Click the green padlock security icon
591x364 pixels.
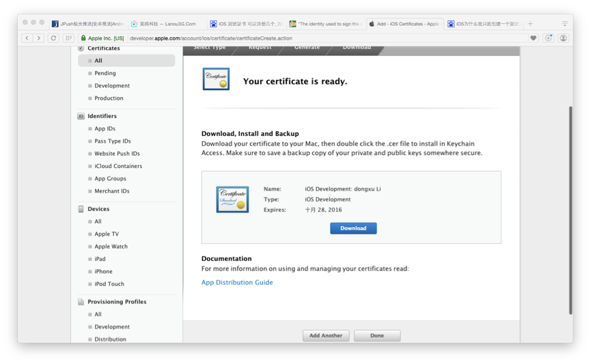coord(83,38)
